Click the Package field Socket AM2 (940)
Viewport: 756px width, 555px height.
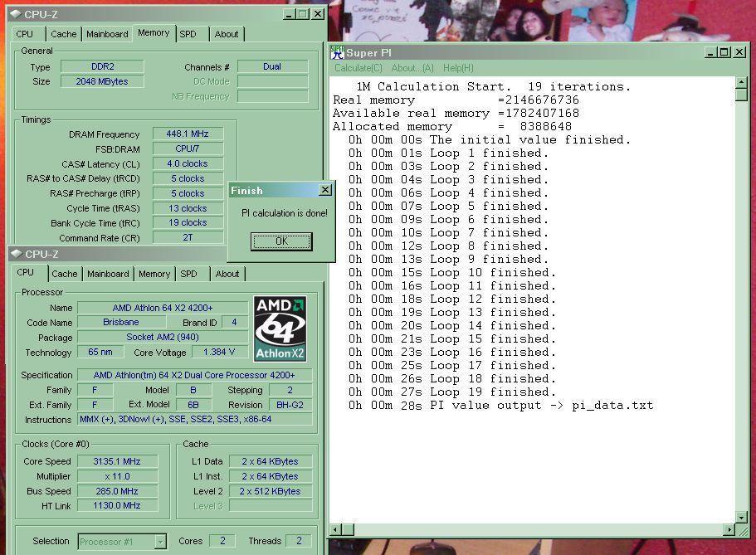(163, 337)
